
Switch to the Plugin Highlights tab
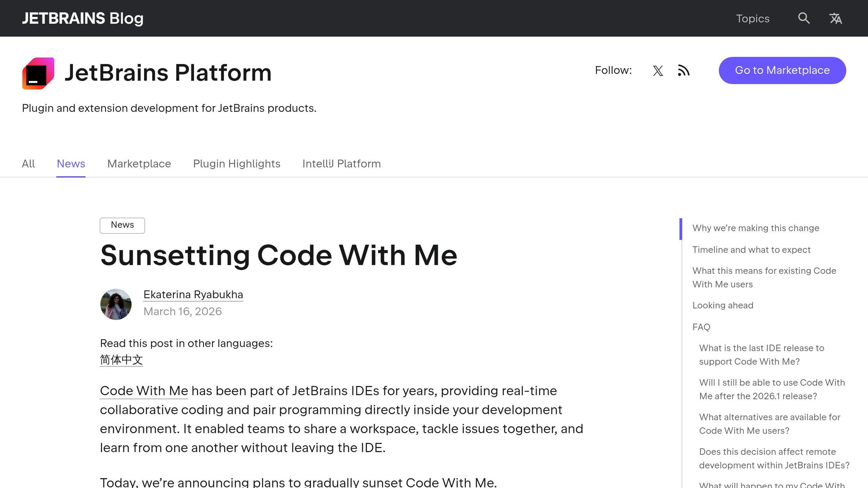pos(236,164)
